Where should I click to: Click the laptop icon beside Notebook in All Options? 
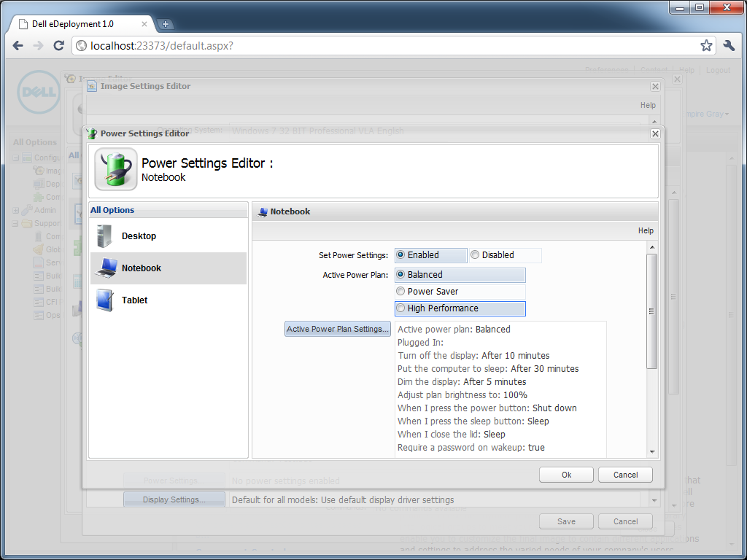point(106,268)
